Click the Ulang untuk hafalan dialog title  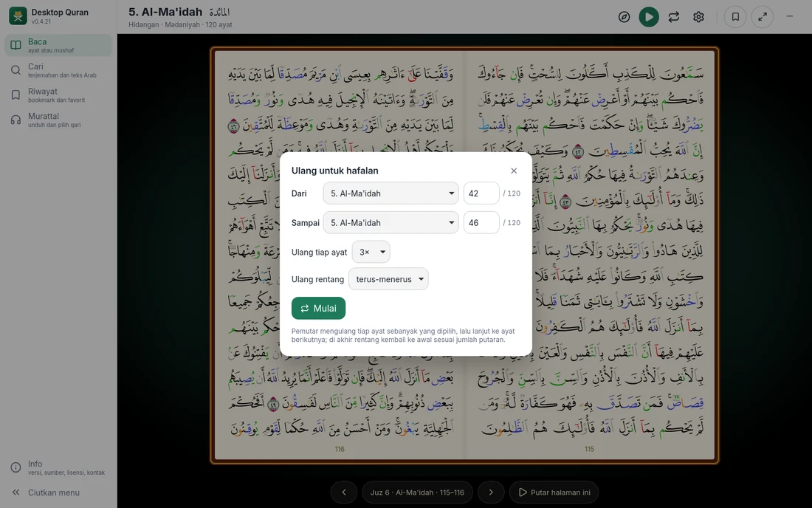point(335,171)
